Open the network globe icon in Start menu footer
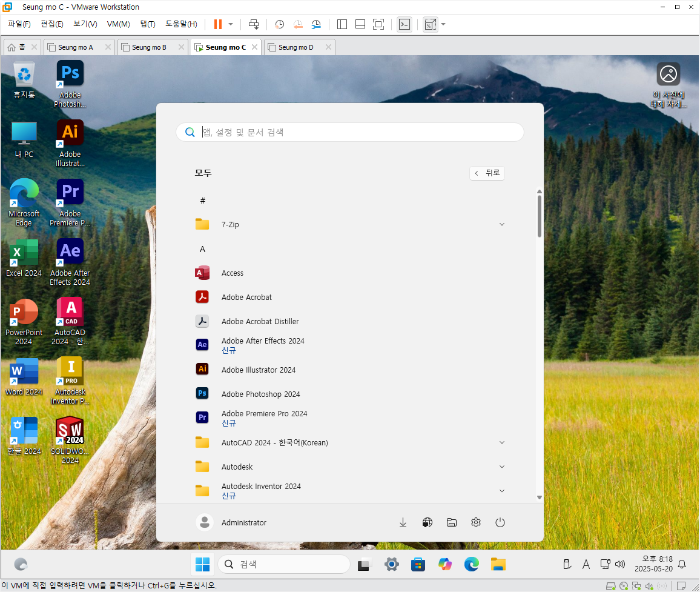 pos(428,522)
